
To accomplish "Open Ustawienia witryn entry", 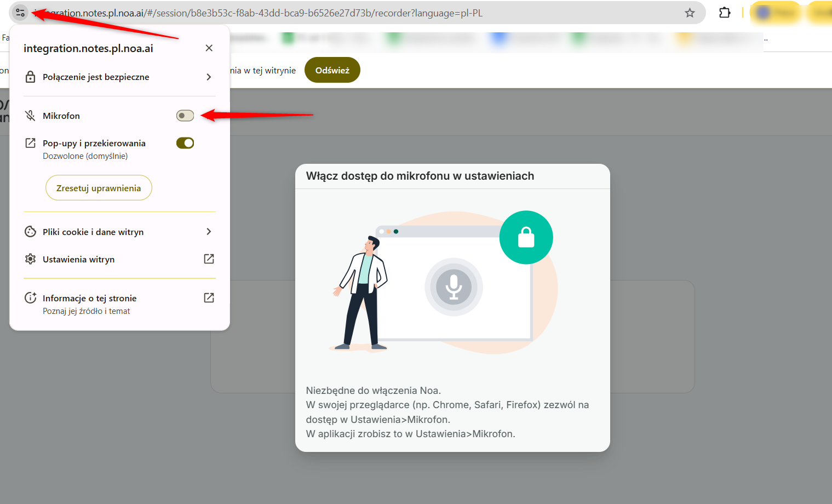I will tap(119, 259).
